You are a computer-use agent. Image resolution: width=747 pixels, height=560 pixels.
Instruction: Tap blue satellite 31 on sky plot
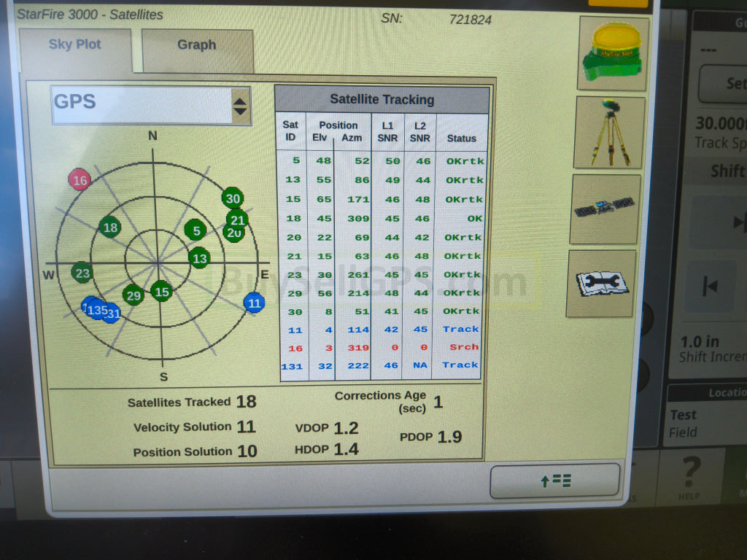(x=113, y=314)
